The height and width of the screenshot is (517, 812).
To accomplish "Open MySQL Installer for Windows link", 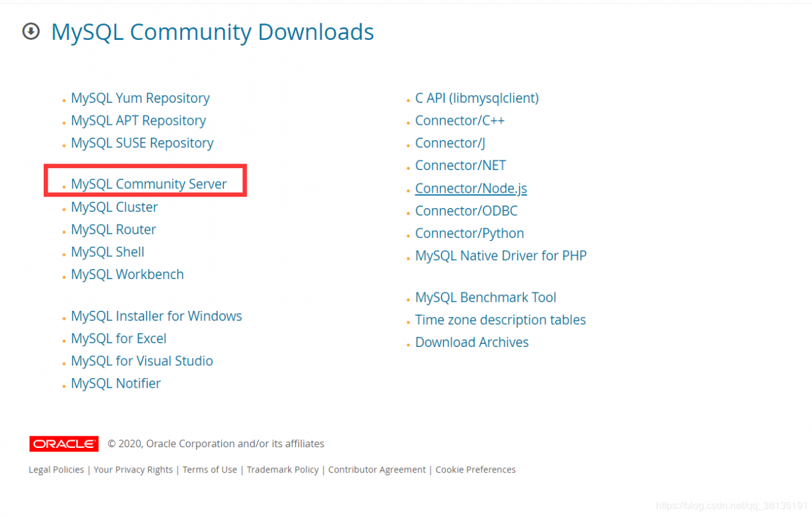I will (x=157, y=316).
